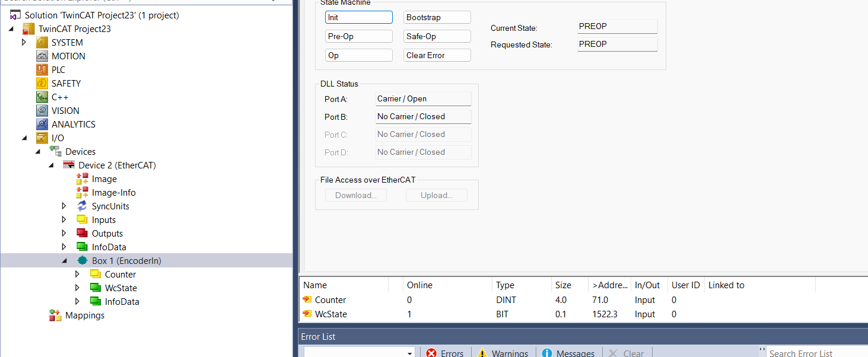This screenshot has width=868, height=357.
Task: Toggle the Messages filter button
Action: pos(568,353)
